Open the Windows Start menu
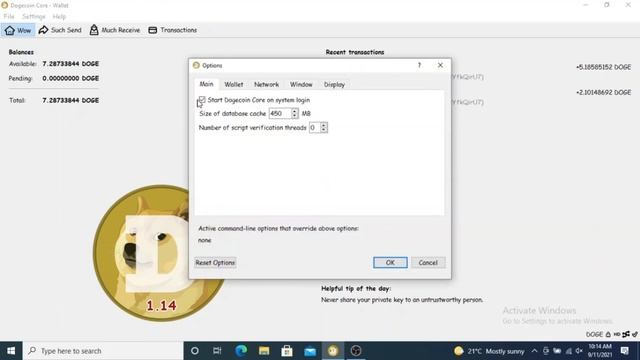 [x=11, y=351]
